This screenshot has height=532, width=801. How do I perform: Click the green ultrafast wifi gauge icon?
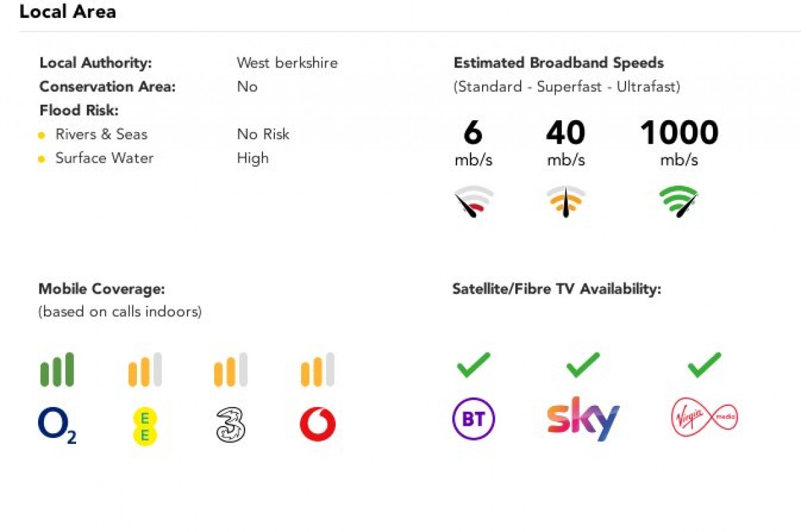click(x=679, y=202)
